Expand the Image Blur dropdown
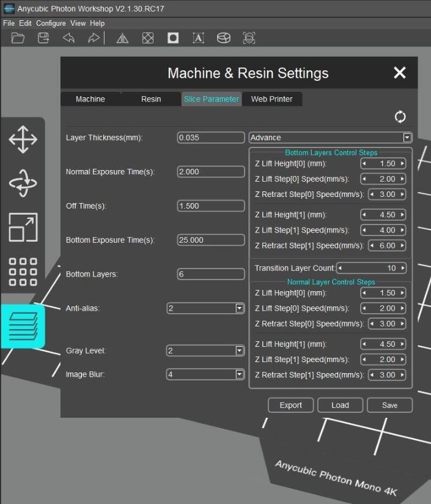The image size is (431, 504). click(240, 374)
